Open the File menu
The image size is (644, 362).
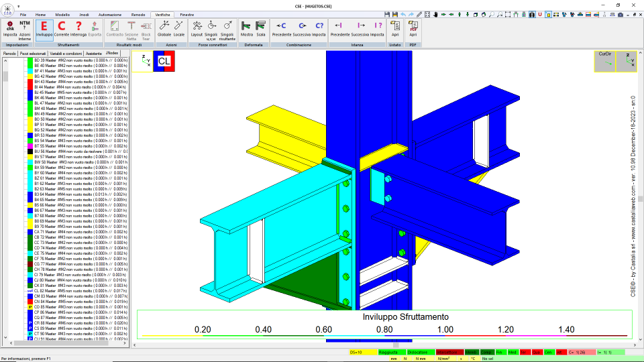click(23, 15)
